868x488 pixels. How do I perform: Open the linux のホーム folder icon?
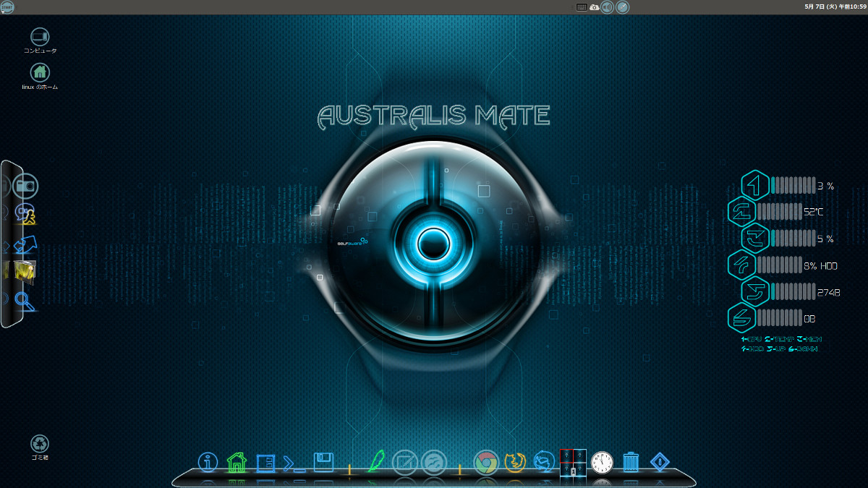pos(40,77)
